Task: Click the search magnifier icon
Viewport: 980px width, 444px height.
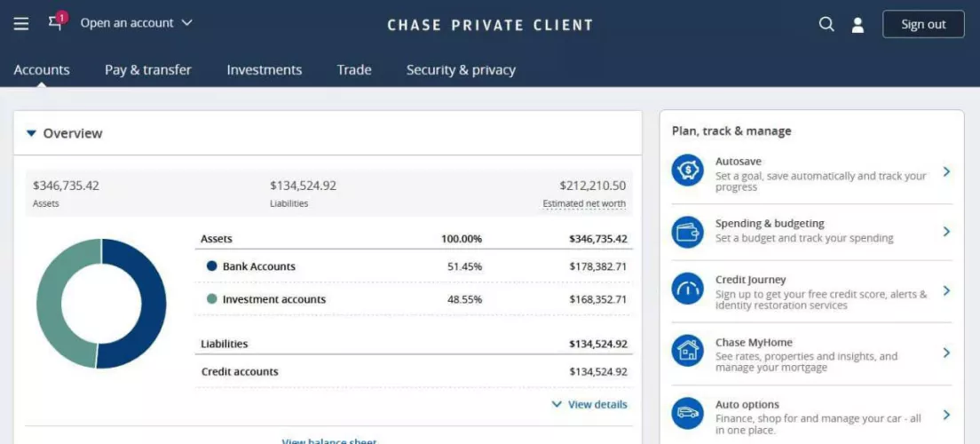Action: (x=826, y=24)
